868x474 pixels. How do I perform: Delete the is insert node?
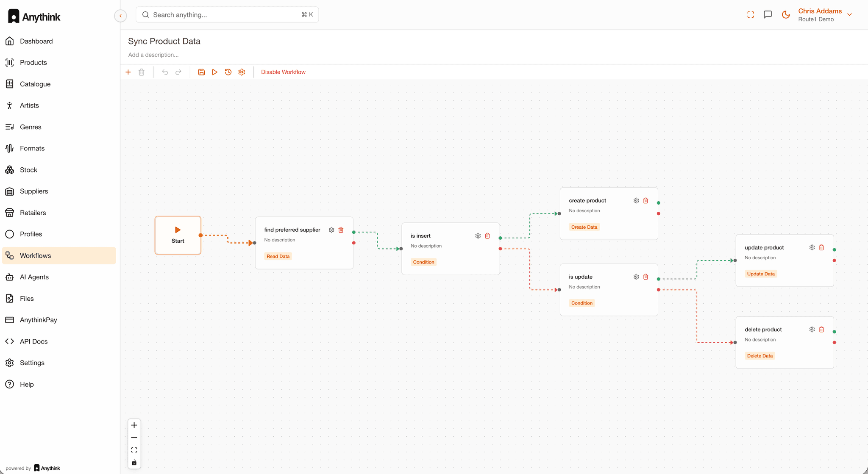[x=487, y=236]
